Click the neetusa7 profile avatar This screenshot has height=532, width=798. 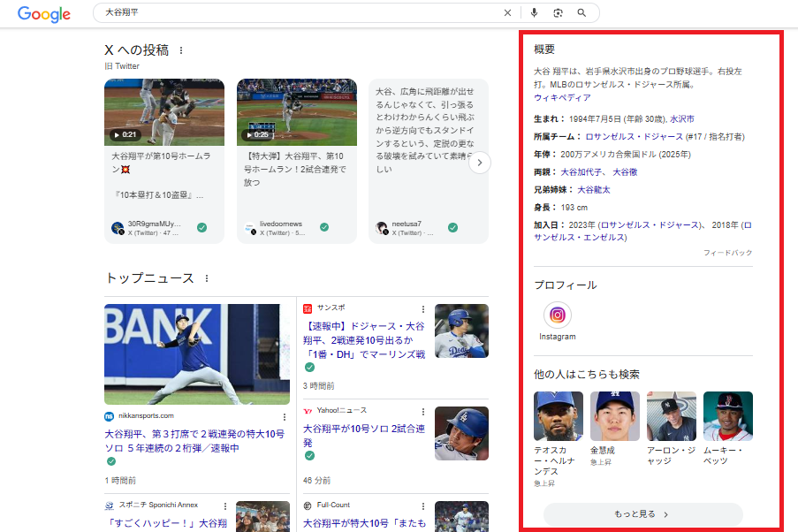click(382, 228)
